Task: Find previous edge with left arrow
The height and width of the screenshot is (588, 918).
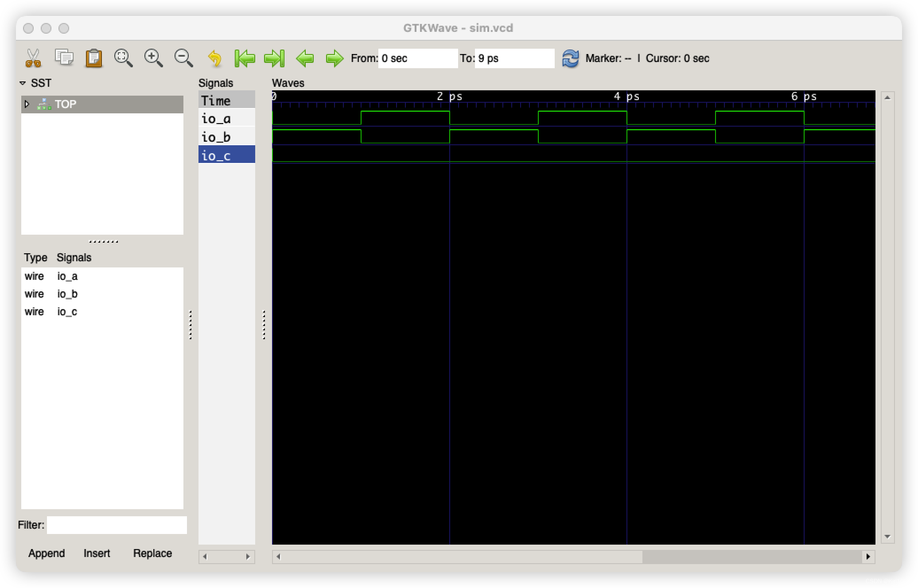Action: coord(305,58)
